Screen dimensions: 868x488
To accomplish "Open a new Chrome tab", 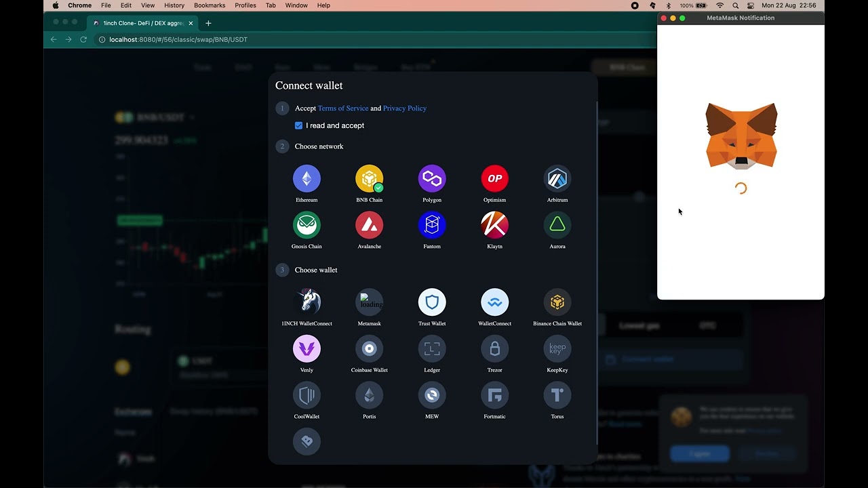I will (x=208, y=23).
